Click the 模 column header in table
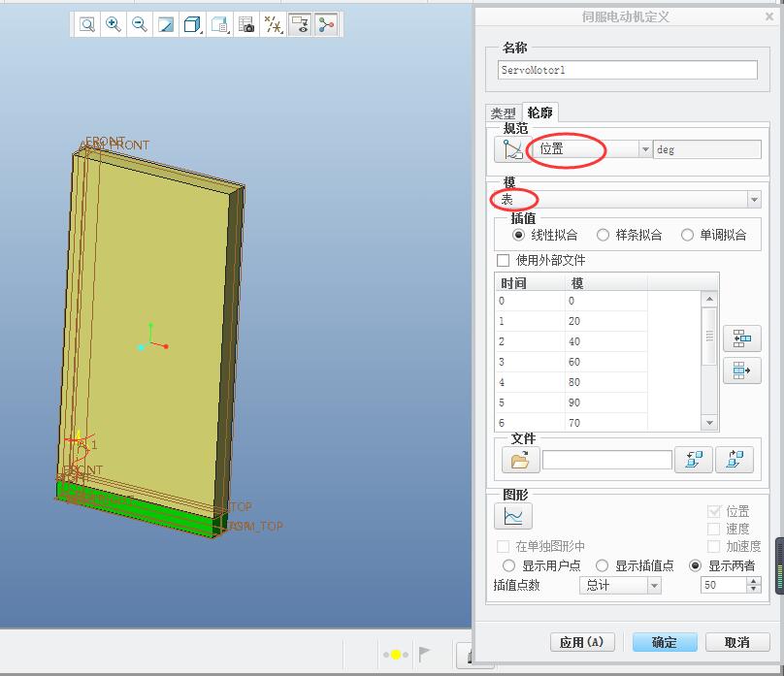 (x=606, y=283)
